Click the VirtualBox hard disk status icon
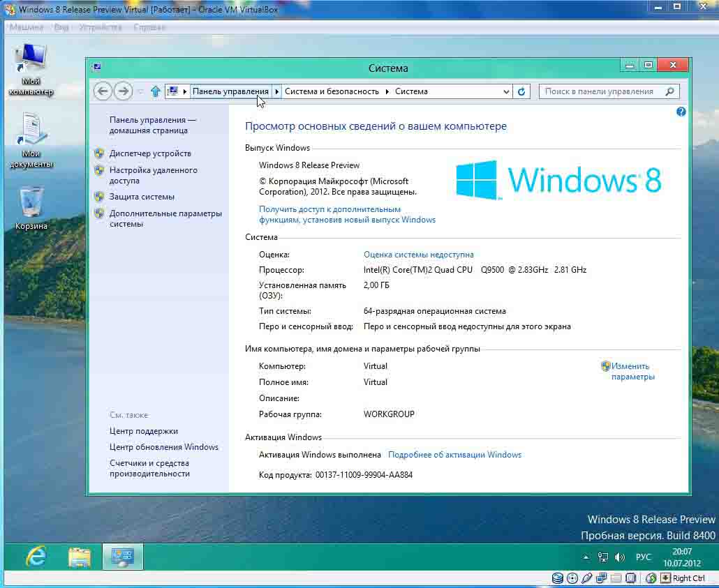Image resolution: width=719 pixels, height=588 pixels. (557, 578)
